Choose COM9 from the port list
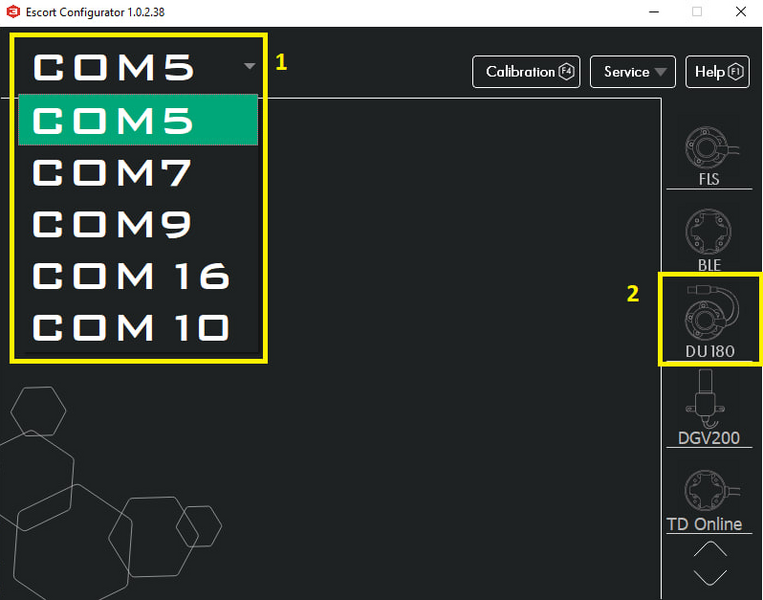This screenshot has width=763, height=600. 138,224
